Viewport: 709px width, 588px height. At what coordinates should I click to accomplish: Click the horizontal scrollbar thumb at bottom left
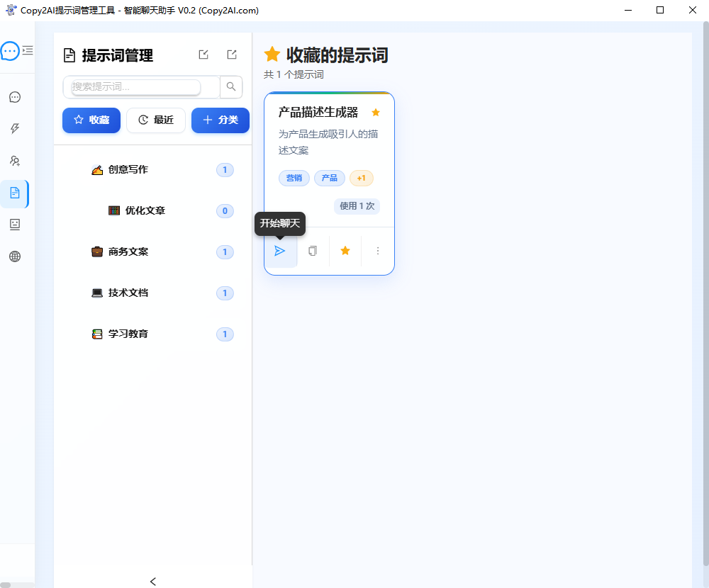[x=5, y=585]
